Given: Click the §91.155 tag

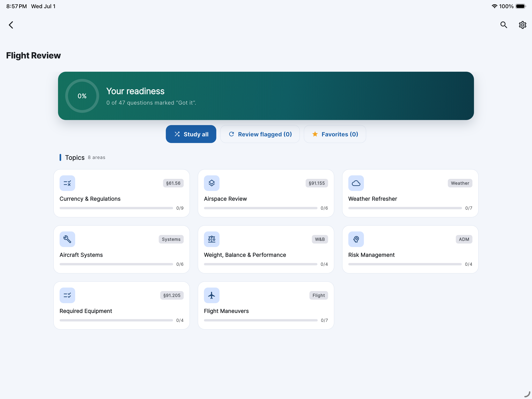Looking at the screenshot, I should click(317, 183).
